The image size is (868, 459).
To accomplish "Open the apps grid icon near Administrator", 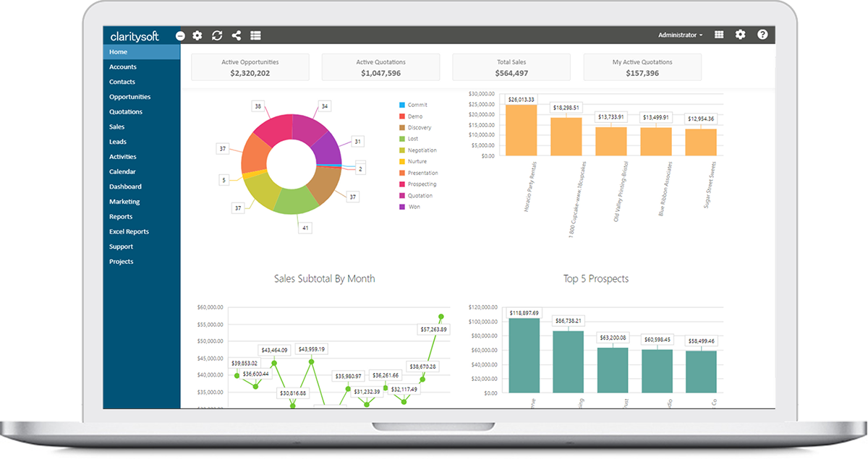I will click(x=719, y=35).
